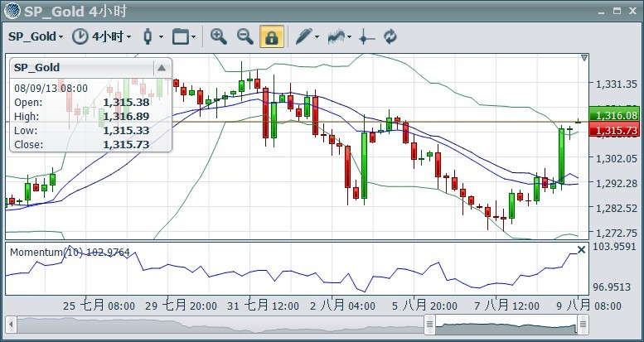Click the selected range in overview scrollbar
This screenshot has height=342, width=644.
(506, 325)
